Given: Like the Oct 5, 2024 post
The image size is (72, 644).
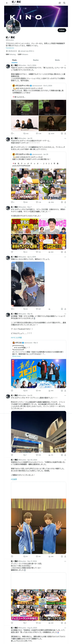Looking at the screenshot, I should pyautogui.click(x=39, y=134).
